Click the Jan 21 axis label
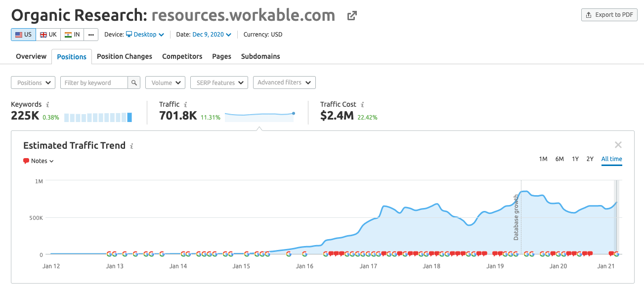This screenshot has height=290, width=644. point(606,266)
